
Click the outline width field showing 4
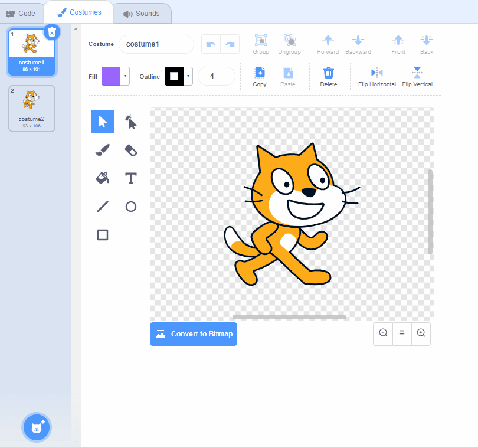pos(217,76)
